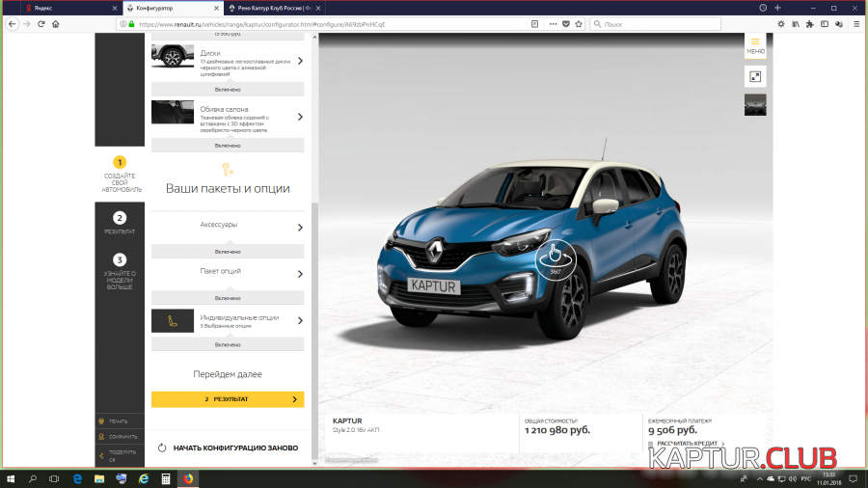This screenshot has height=488, width=868.
Task: Open File Explorer from the taskbar
Action: (x=99, y=478)
